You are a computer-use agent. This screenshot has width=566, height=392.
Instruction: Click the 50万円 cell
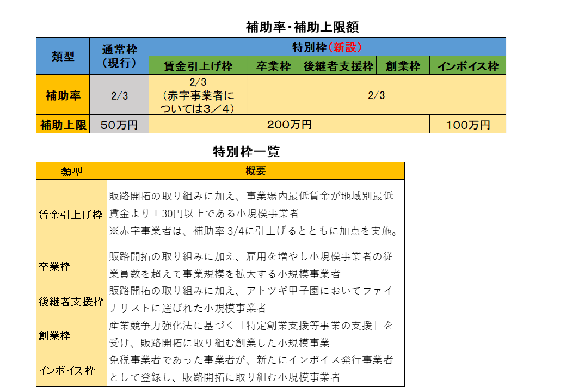(x=119, y=125)
